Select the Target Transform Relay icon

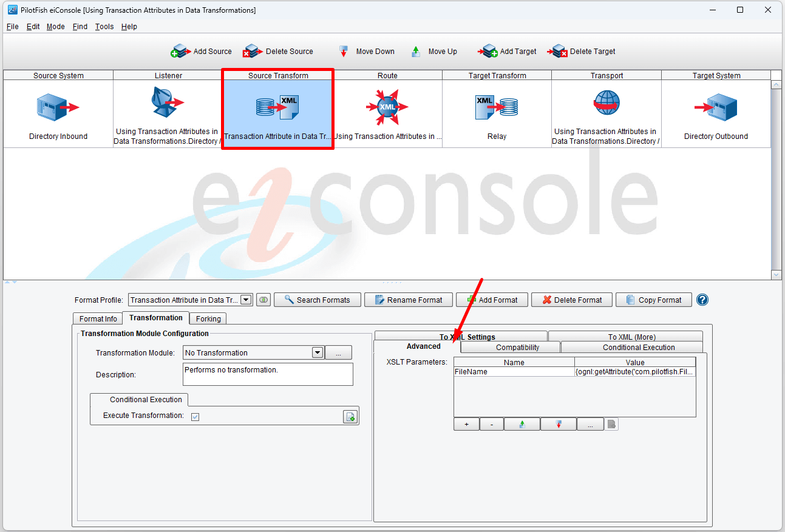pos(497,107)
